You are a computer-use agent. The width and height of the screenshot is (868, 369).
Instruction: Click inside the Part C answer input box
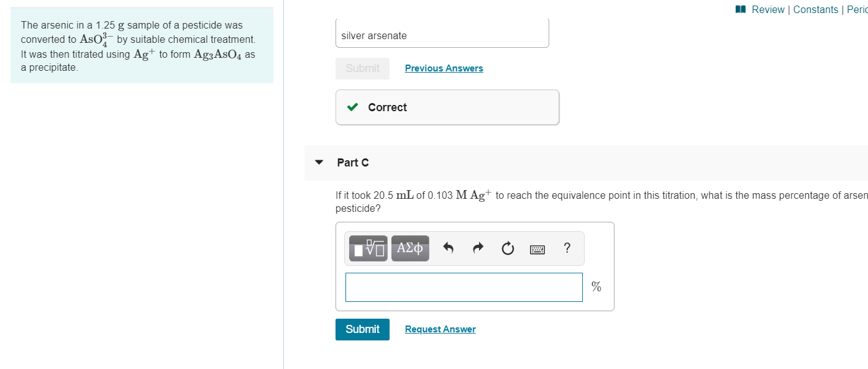(x=464, y=287)
